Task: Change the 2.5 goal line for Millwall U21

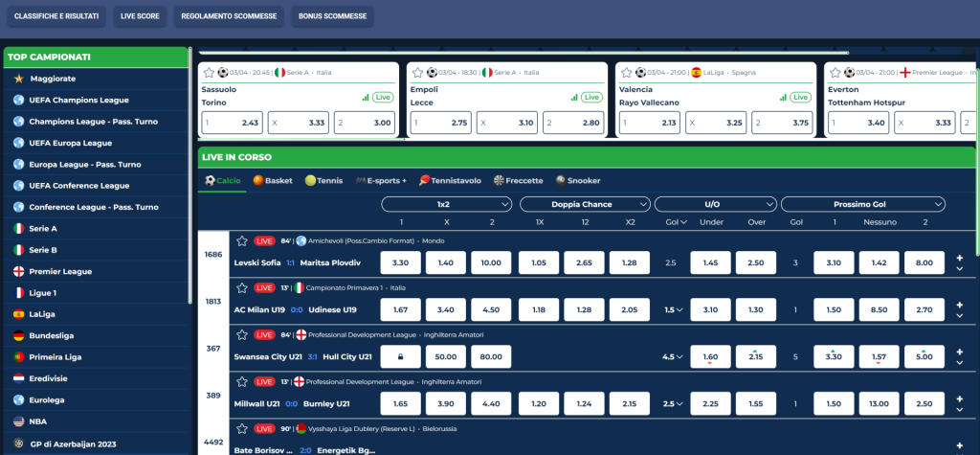Action: [673, 403]
